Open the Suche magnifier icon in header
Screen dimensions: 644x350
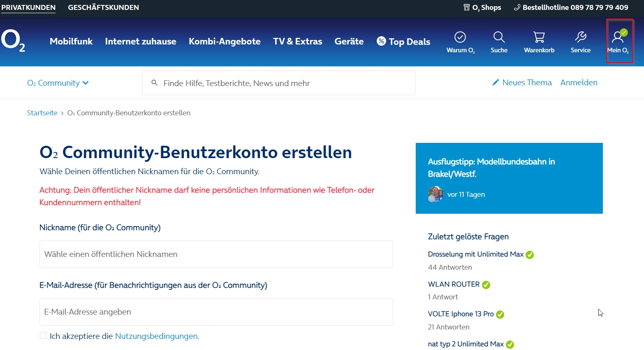coord(499,37)
